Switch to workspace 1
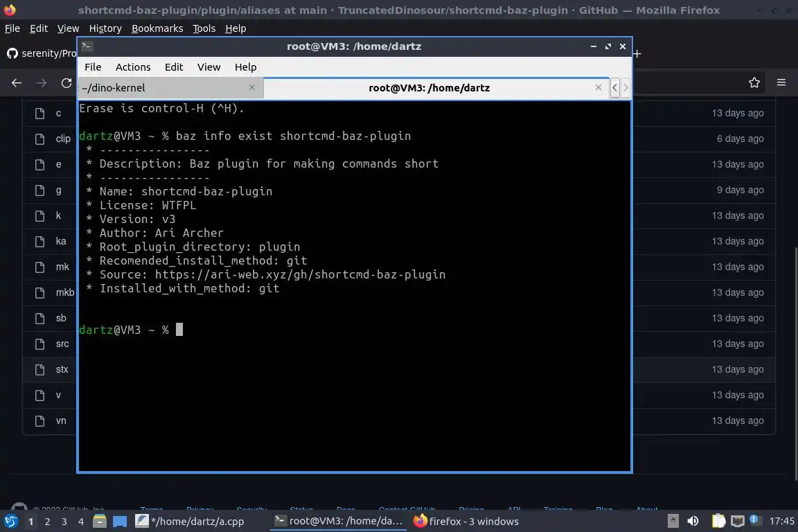 [x=31, y=522]
